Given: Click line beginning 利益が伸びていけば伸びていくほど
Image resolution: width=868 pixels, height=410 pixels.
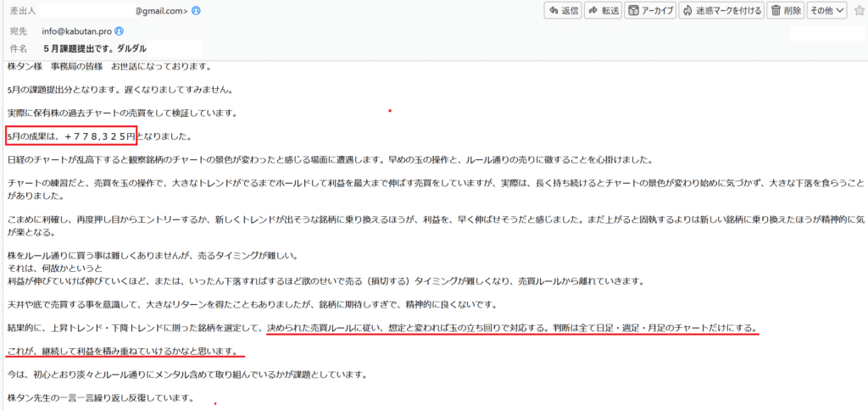Looking at the screenshot, I should (325, 280).
